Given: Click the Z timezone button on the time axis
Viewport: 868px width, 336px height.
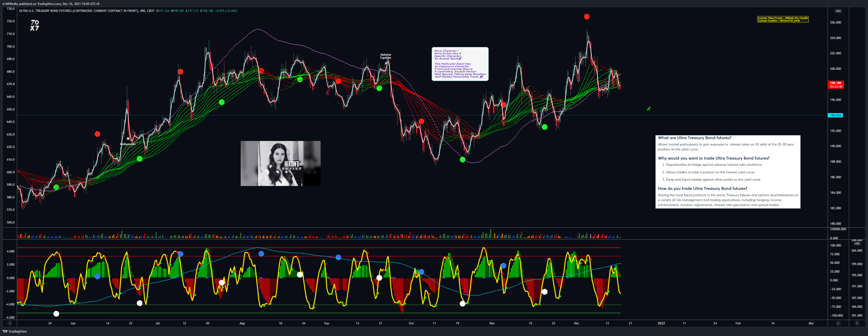Looking at the screenshot, I should pyautogui.click(x=10, y=323).
